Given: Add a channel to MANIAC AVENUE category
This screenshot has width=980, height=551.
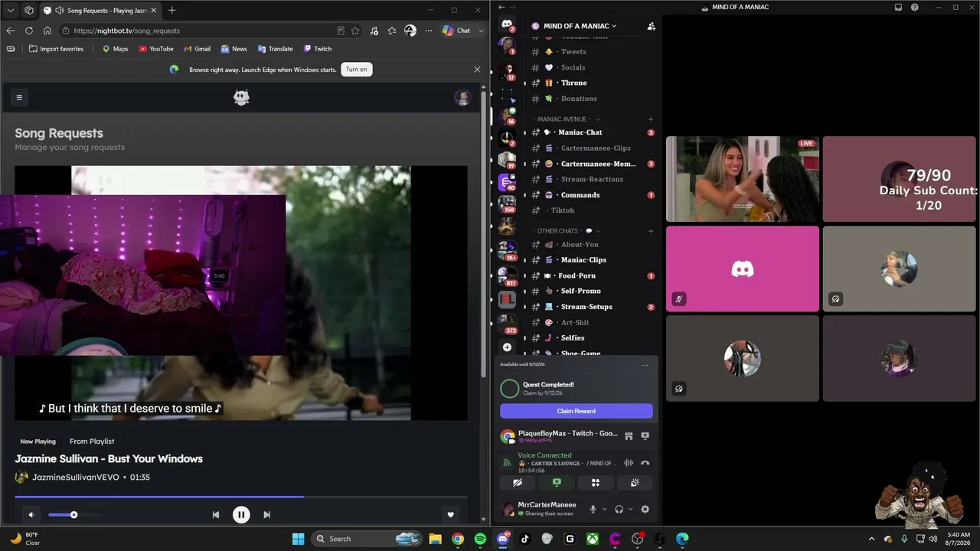Looking at the screenshot, I should click(651, 119).
